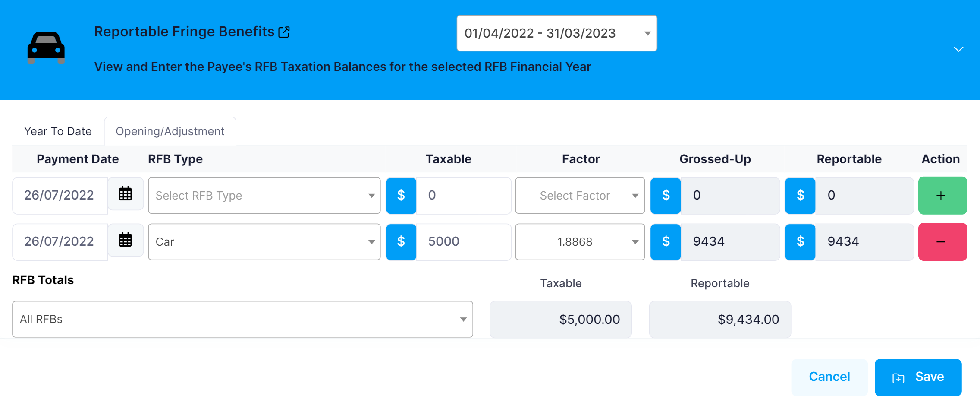Remove the Car row with the minus button
980x415 pixels.
[x=942, y=242]
